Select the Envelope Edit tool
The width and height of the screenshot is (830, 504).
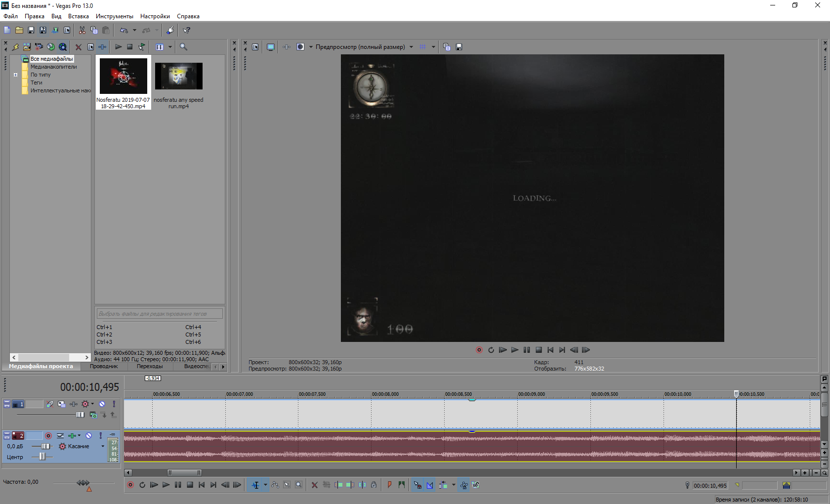coord(275,485)
